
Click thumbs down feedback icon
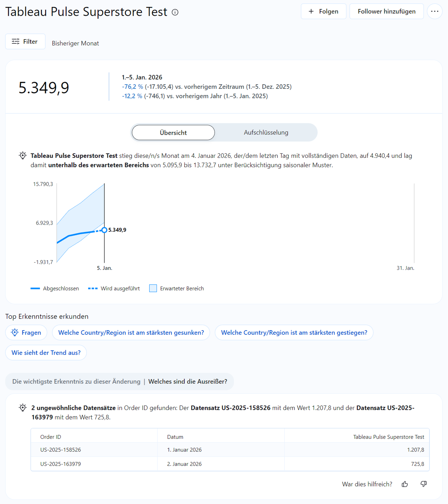(x=423, y=484)
